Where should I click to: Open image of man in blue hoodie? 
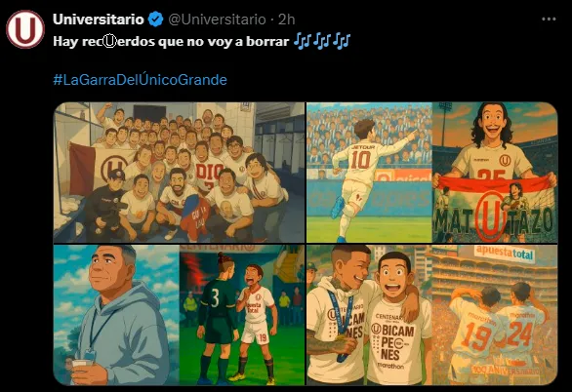point(116,315)
